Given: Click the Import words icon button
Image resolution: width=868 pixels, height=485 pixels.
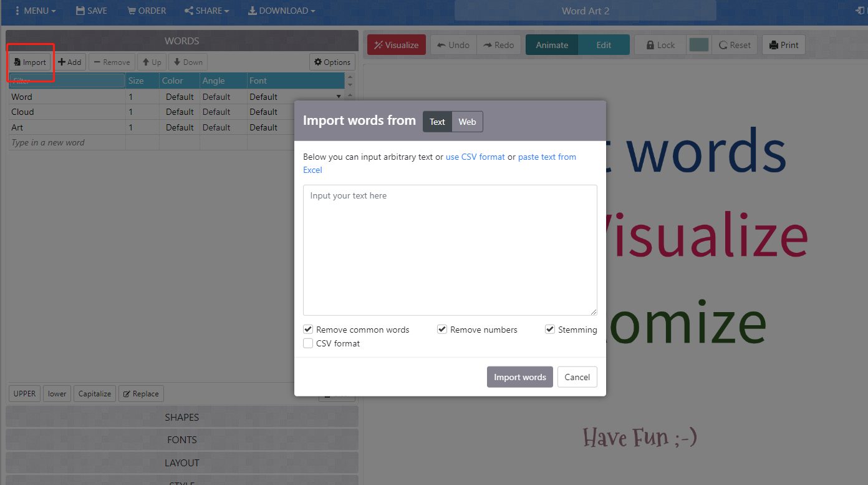Looking at the screenshot, I should 29,62.
